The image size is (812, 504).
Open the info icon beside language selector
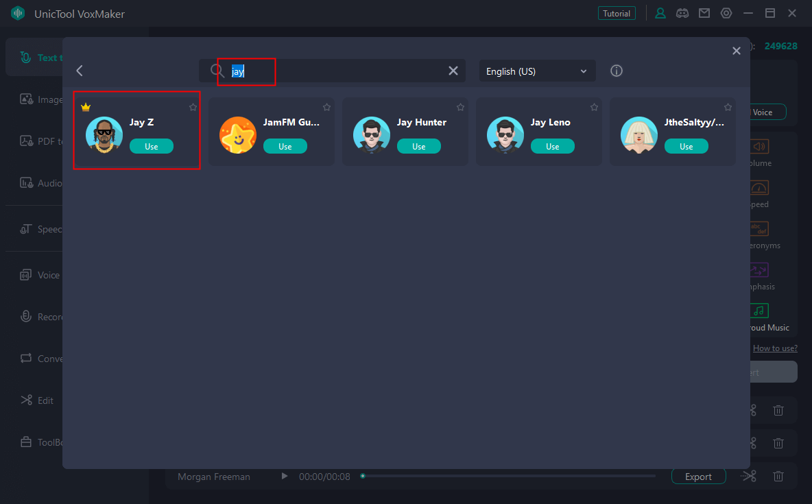coord(617,71)
